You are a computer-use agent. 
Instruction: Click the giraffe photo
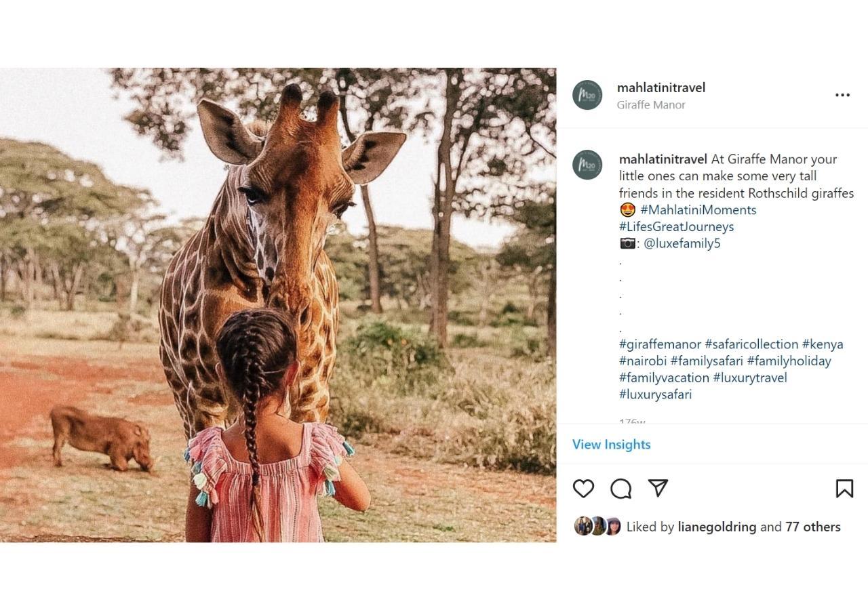tap(278, 305)
